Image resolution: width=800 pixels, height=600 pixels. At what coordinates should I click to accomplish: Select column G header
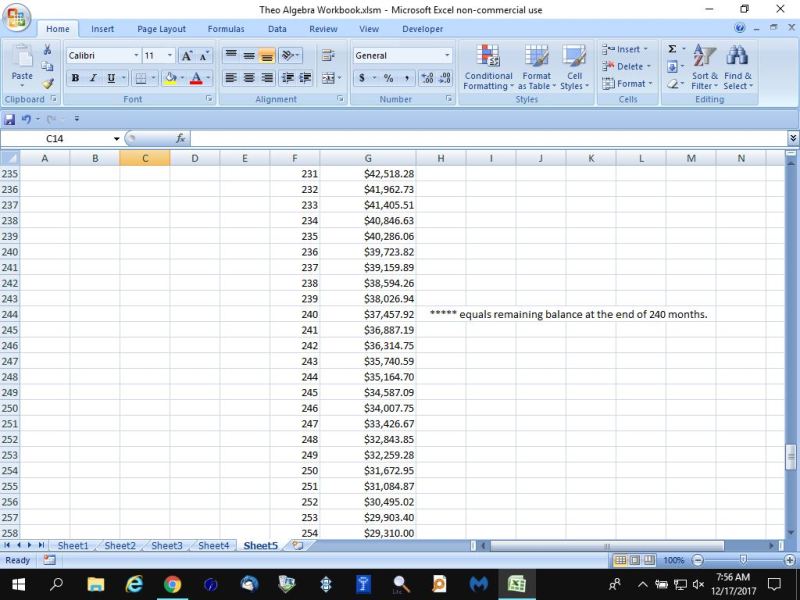pos(368,158)
